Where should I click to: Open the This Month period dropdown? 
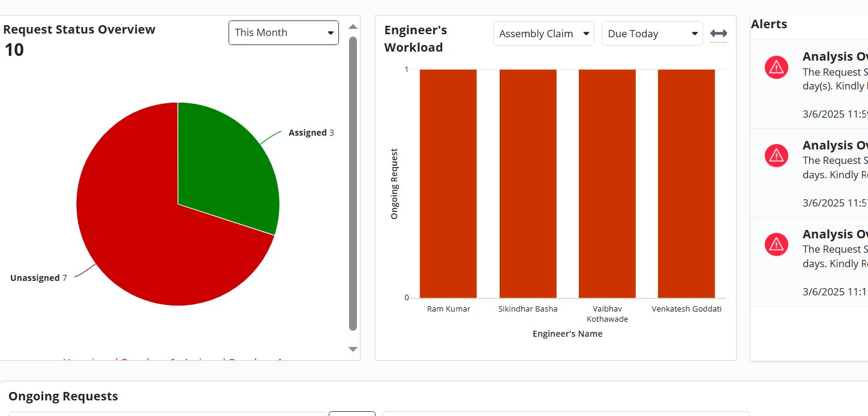click(x=283, y=32)
